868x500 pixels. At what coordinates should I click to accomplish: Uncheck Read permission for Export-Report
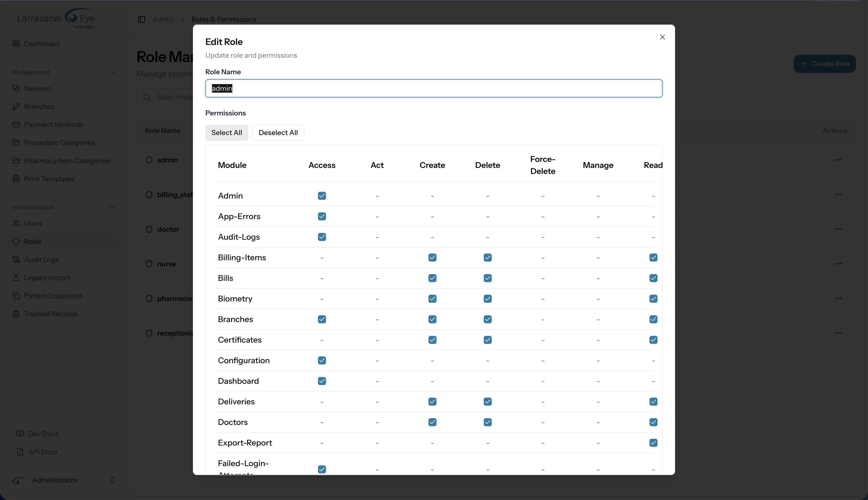coord(653,443)
